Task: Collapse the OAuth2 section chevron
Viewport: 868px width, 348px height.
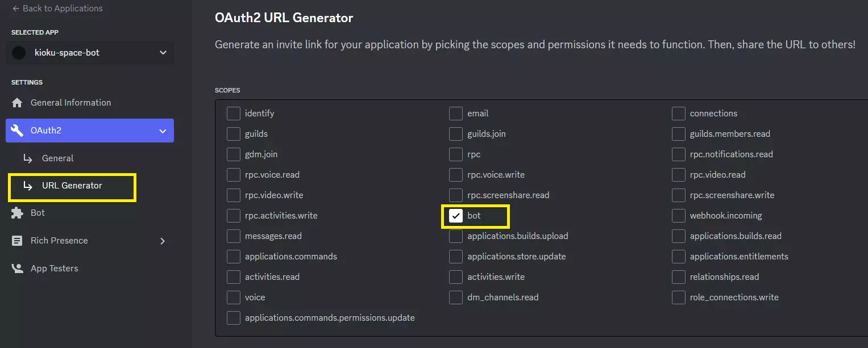Action: click(x=163, y=131)
